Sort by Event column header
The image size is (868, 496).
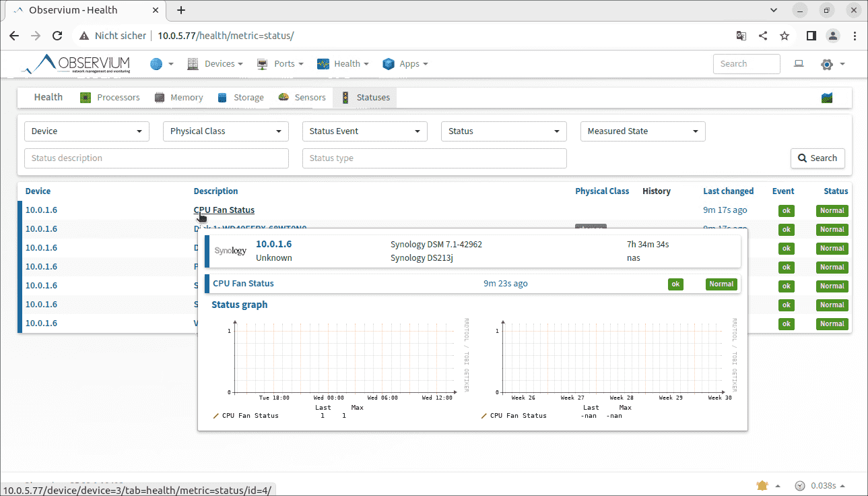(x=783, y=191)
